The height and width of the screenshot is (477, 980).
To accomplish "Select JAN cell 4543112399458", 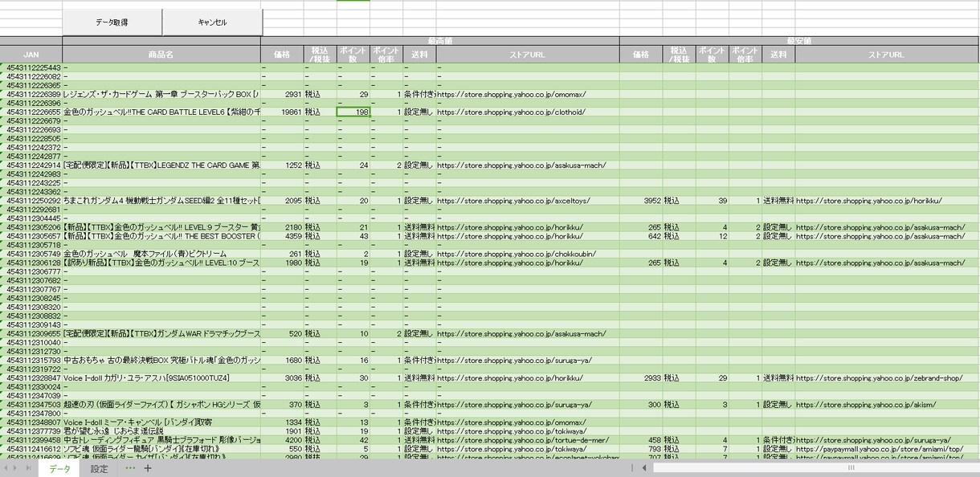I will 31,439.
